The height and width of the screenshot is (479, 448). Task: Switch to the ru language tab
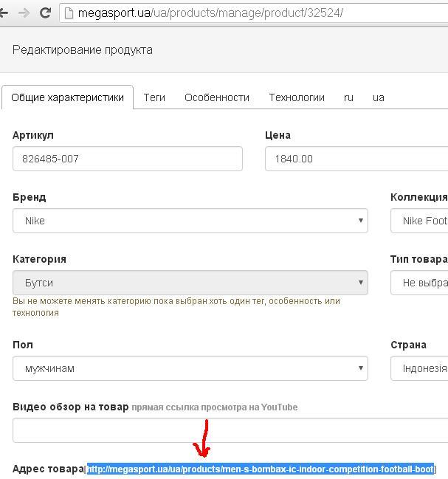[x=348, y=97]
